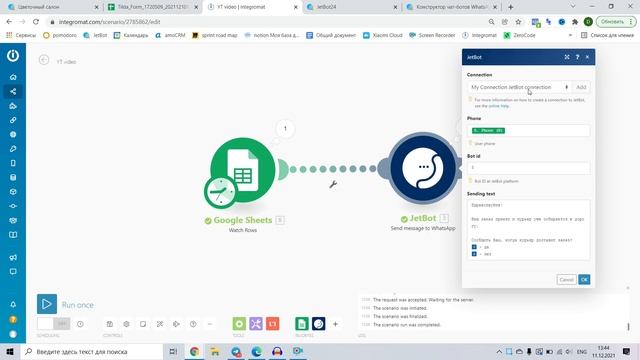Screen dimensions: 640x360
Task: Open a new browser tab
Action: click(x=511, y=7)
